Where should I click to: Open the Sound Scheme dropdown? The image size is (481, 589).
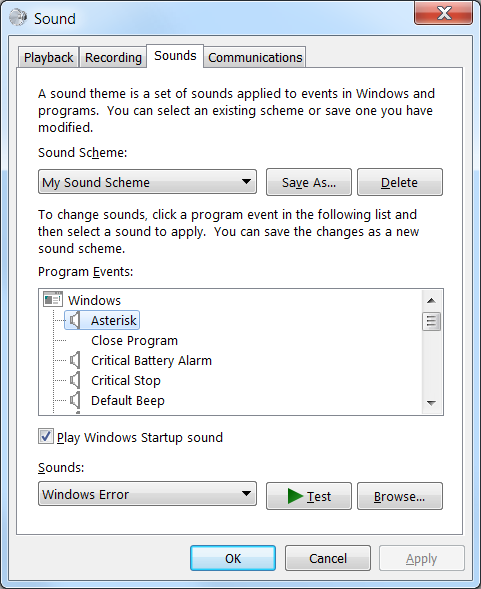click(x=147, y=182)
